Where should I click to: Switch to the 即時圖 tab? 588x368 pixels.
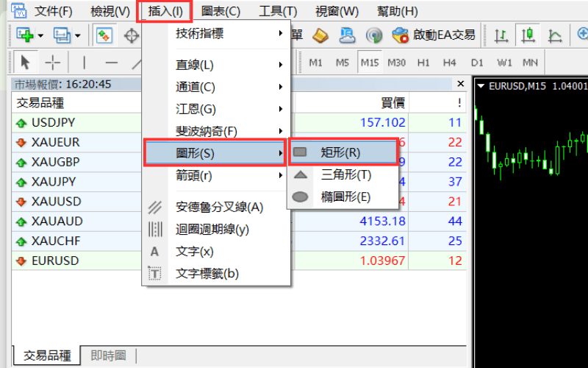107,355
